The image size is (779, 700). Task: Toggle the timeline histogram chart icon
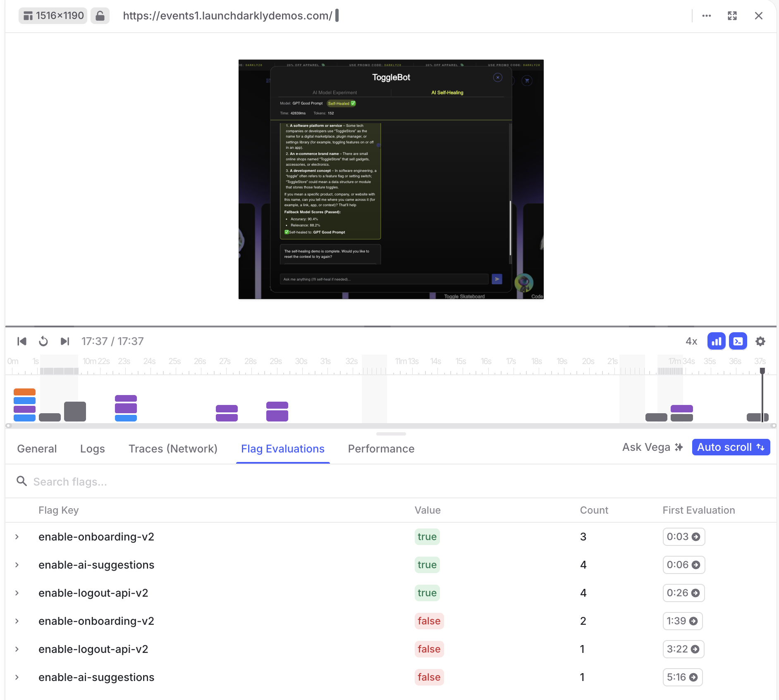click(x=716, y=341)
